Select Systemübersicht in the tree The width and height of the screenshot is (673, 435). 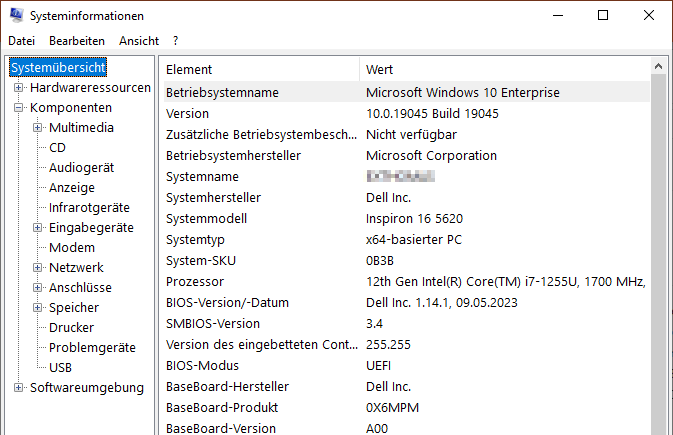(x=58, y=67)
